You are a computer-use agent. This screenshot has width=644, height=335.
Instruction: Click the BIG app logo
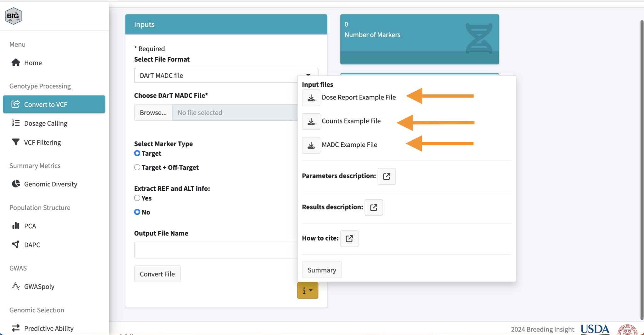[x=14, y=16]
